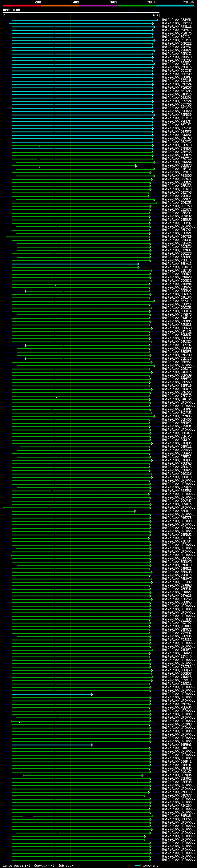Click label UniRef100_C4J5F8
This screenshot has height=868, width=197.
(176, 131)
